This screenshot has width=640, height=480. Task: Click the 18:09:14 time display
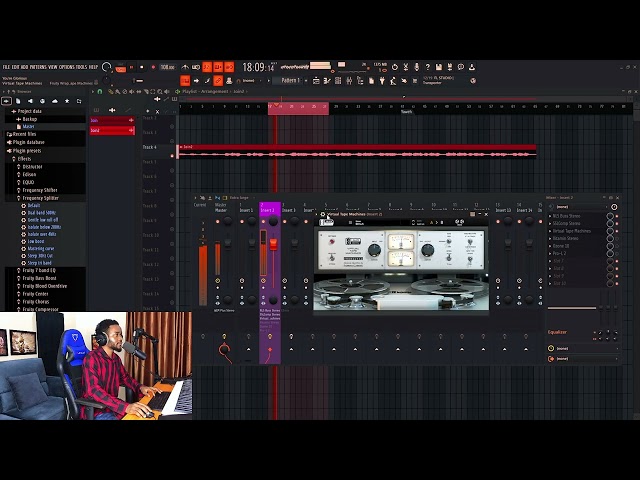pos(258,67)
